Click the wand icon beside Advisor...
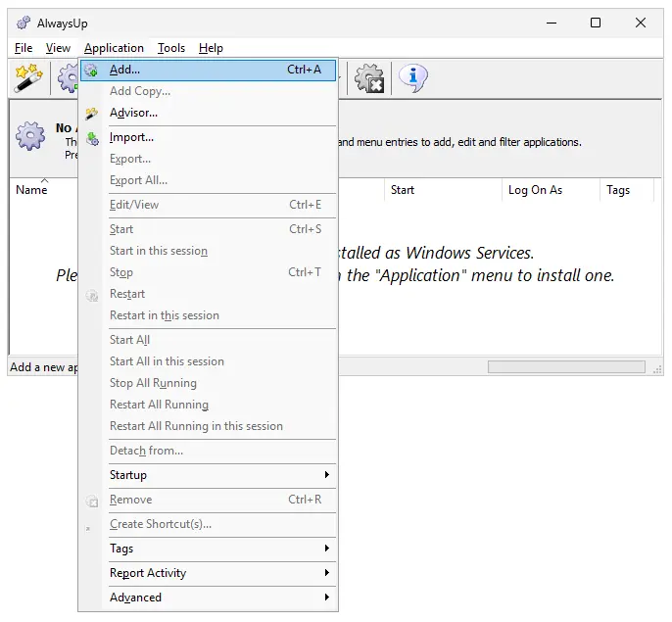The image size is (672, 622). pos(92,114)
